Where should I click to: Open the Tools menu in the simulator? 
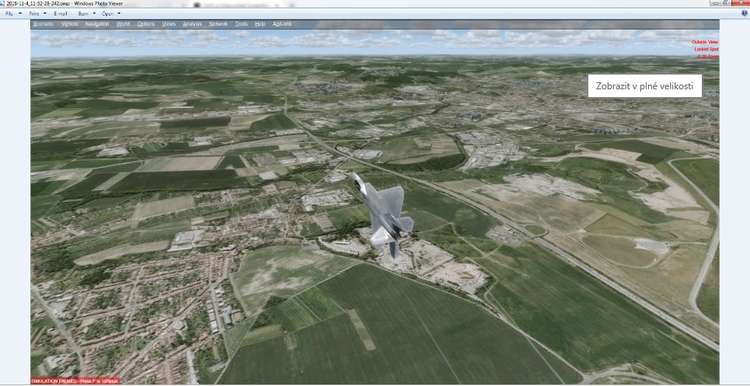242,24
